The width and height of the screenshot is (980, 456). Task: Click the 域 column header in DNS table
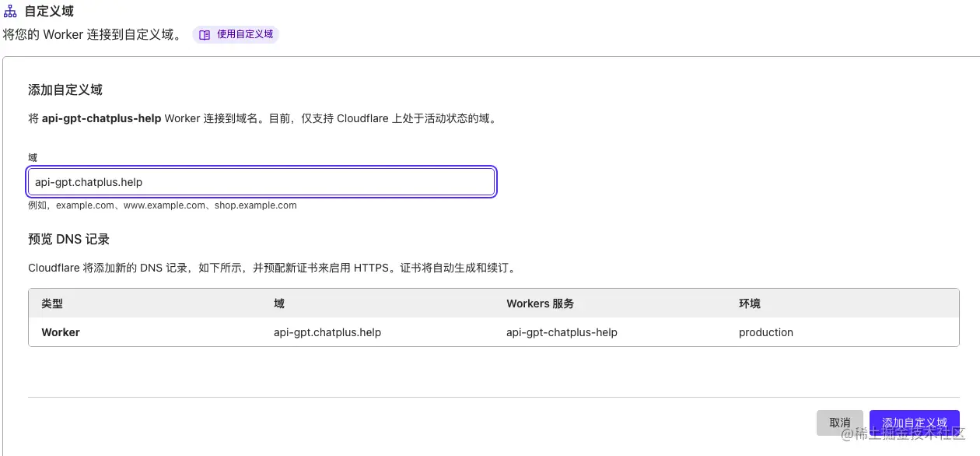279,303
